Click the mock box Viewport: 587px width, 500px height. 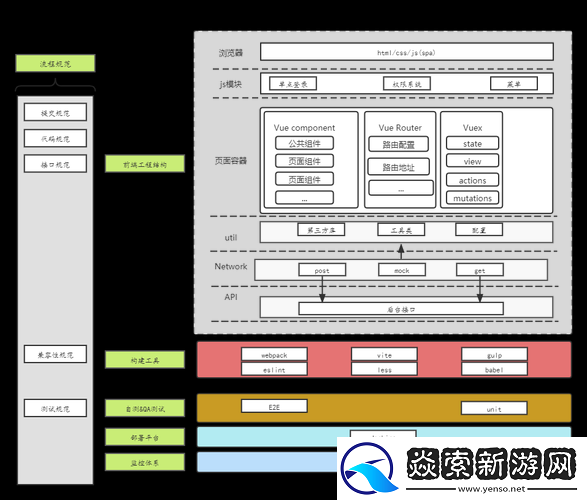[402, 270]
